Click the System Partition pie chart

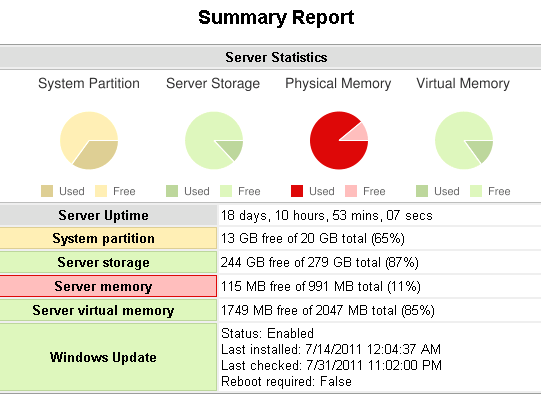tap(89, 140)
